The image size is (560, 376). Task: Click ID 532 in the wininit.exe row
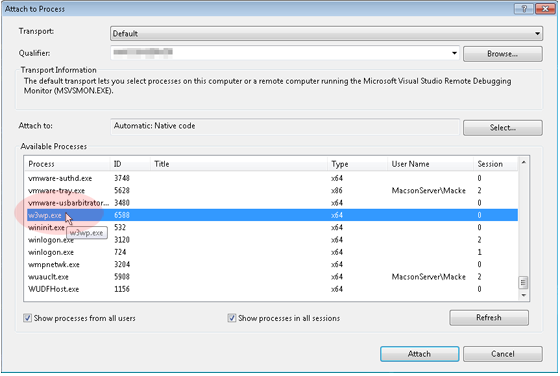click(x=120, y=227)
